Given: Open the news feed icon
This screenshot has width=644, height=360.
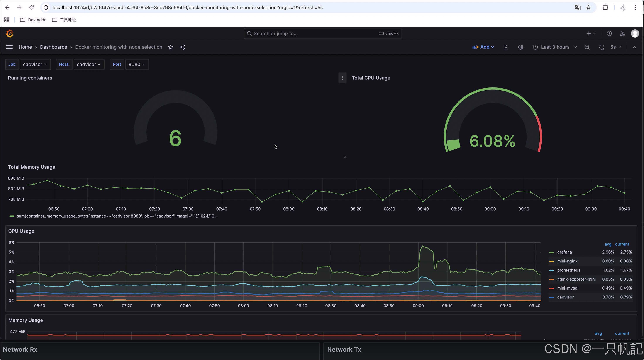Looking at the screenshot, I should coord(622,34).
